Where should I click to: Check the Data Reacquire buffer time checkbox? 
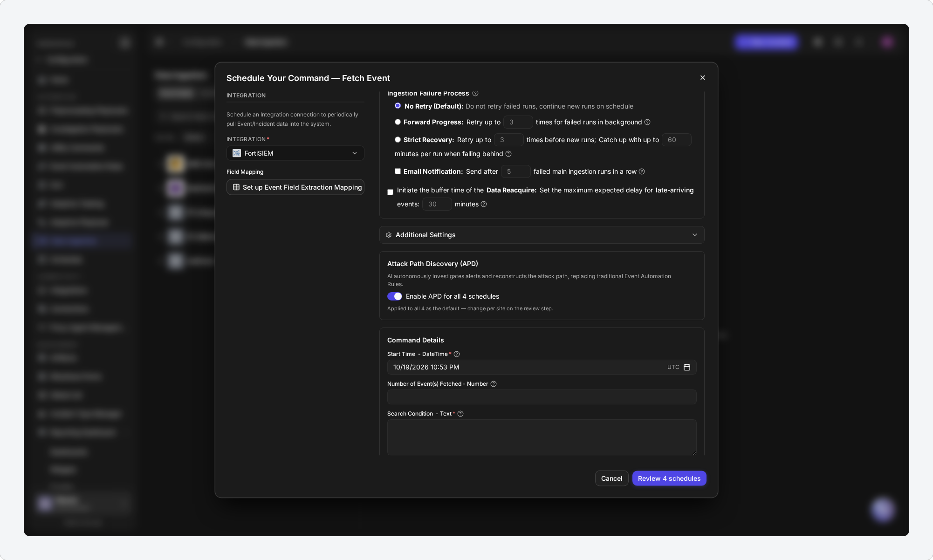pos(391,192)
